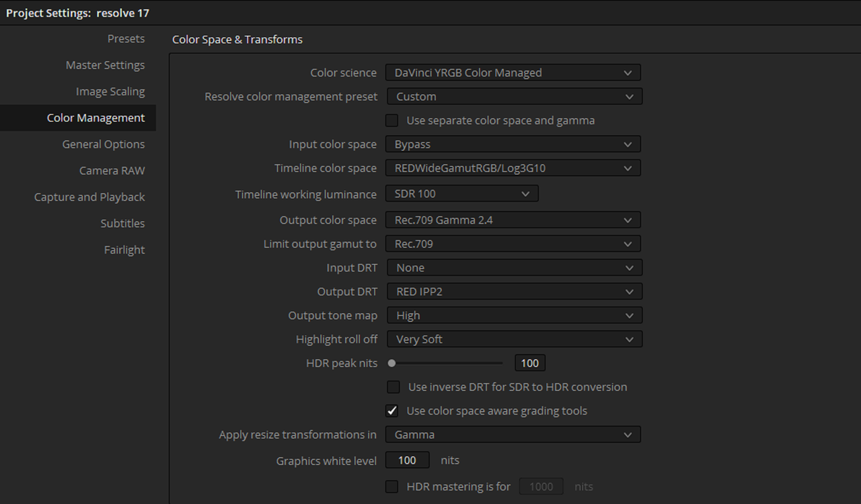Click the Color Space & Transforms heading
Viewport: 861px width, 504px height.
[237, 40]
